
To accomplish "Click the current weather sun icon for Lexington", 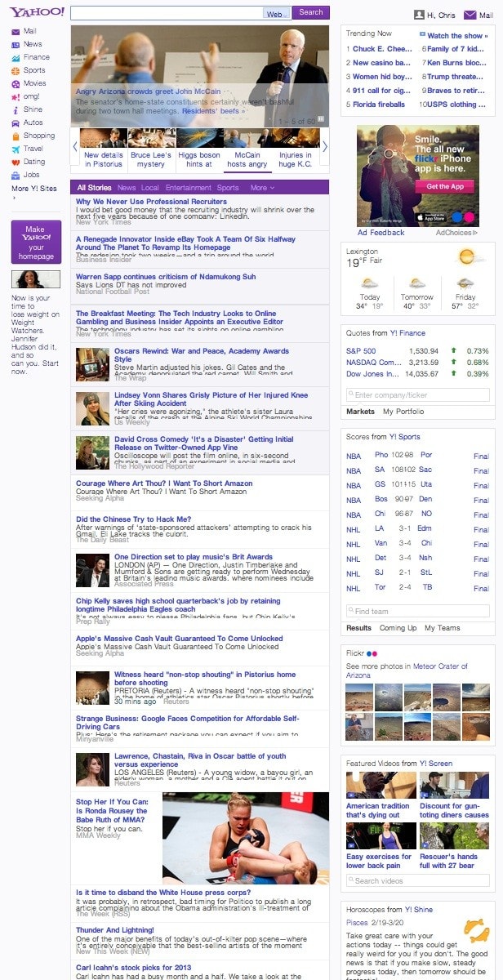I will (x=466, y=257).
